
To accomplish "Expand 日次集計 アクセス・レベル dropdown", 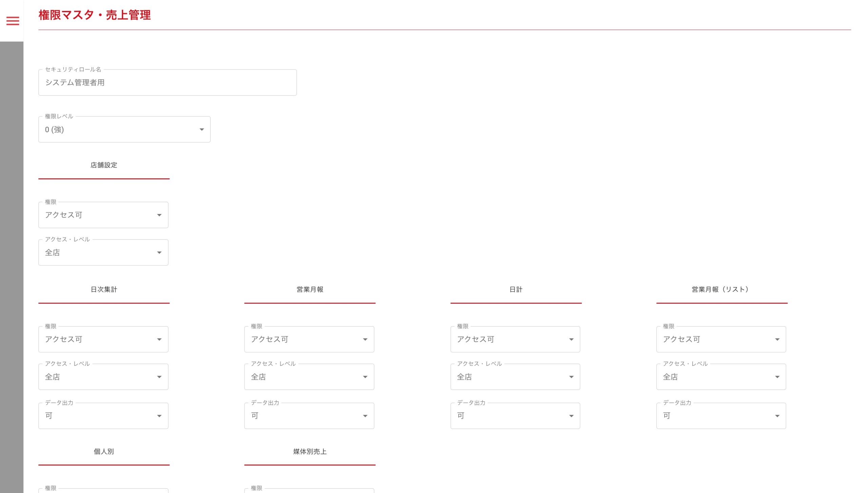I will pyautogui.click(x=103, y=377).
